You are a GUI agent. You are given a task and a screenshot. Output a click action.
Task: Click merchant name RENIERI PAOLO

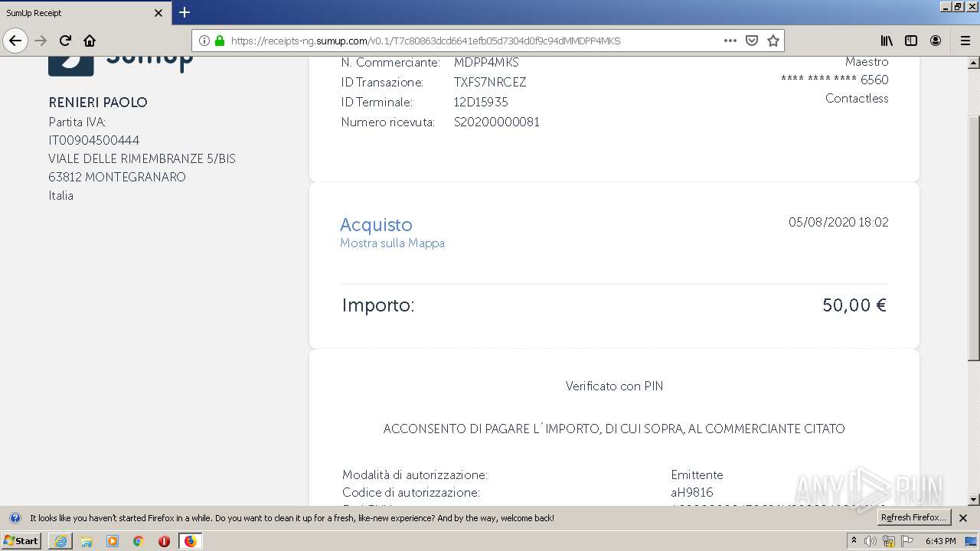98,103
